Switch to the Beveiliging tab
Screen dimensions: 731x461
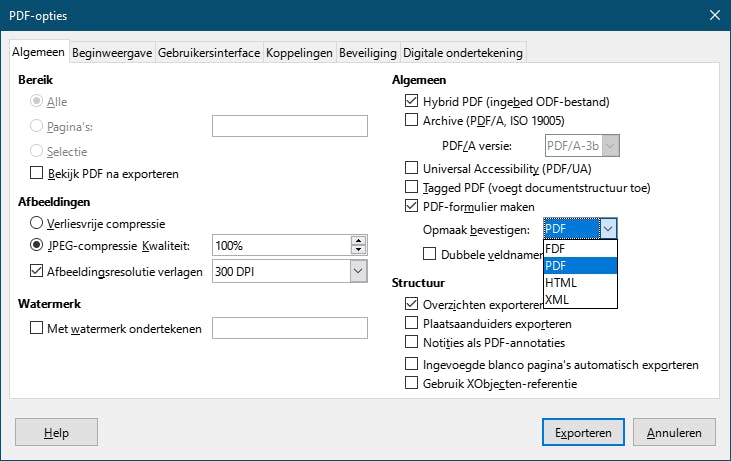point(368,53)
